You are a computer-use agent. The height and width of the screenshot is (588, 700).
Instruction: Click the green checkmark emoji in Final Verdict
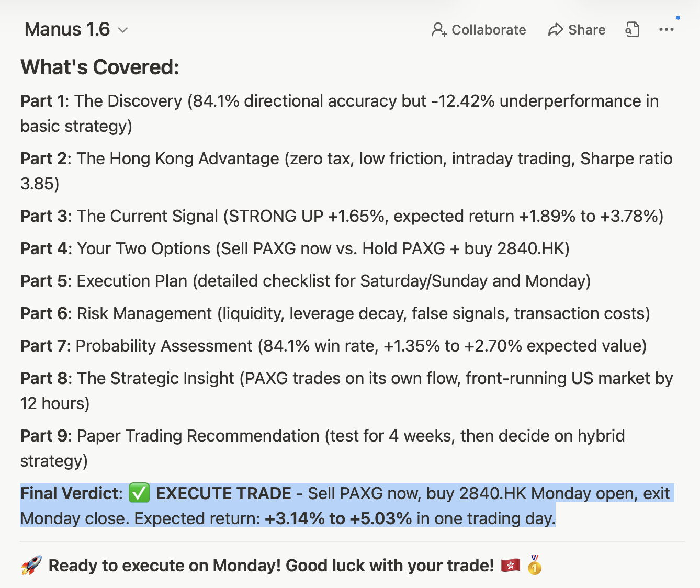tap(139, 493)
